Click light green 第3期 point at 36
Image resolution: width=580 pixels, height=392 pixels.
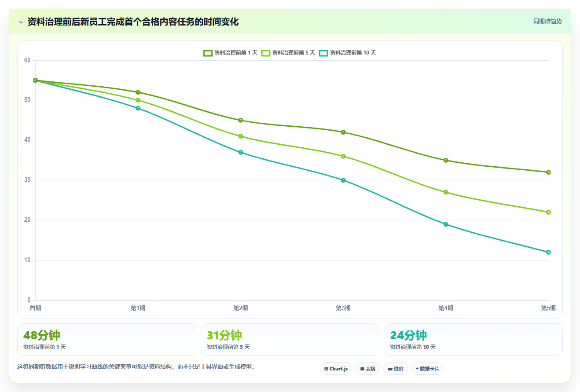coord(343,156)
